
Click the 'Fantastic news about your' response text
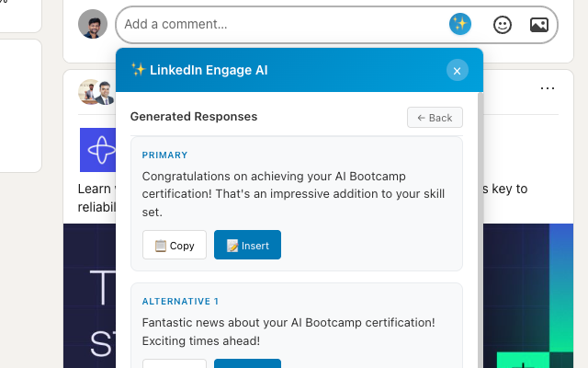click(288, 331)
